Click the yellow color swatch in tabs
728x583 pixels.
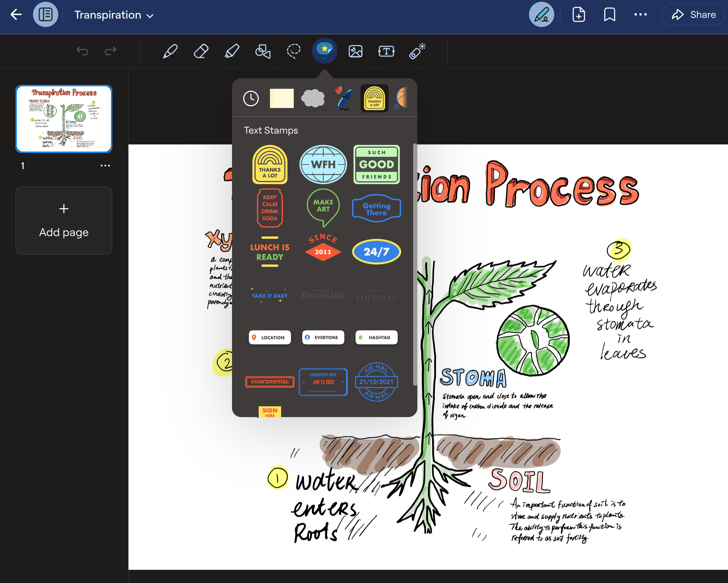[x=281, y=98]
